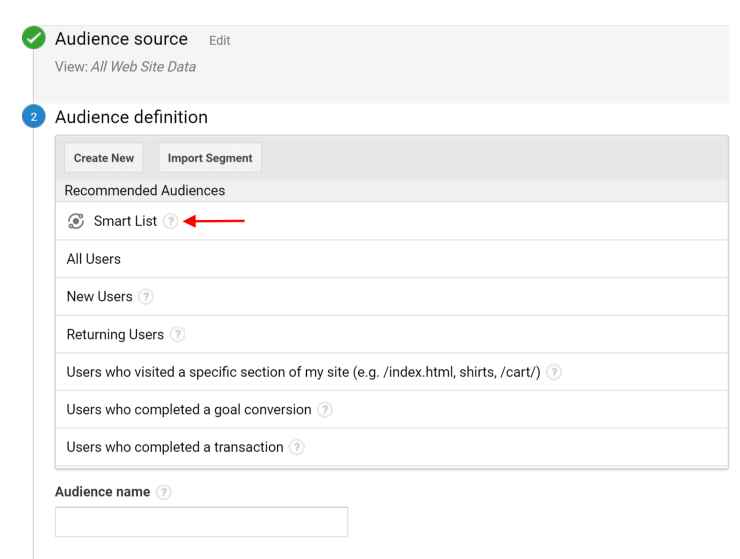Click help icon beside completed a transaction
Image resolution: width=740 pixels, height=559 pixels.
point(296,447)
